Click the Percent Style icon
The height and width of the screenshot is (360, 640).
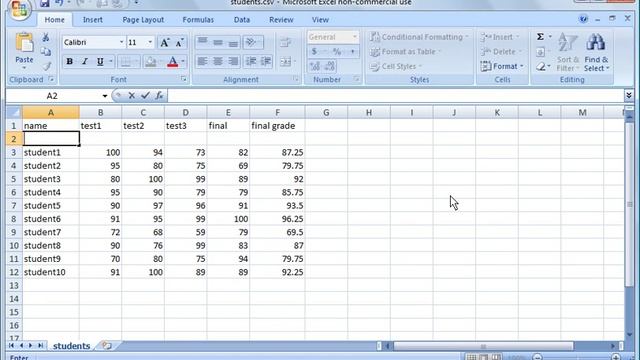(x=337, y=52)
